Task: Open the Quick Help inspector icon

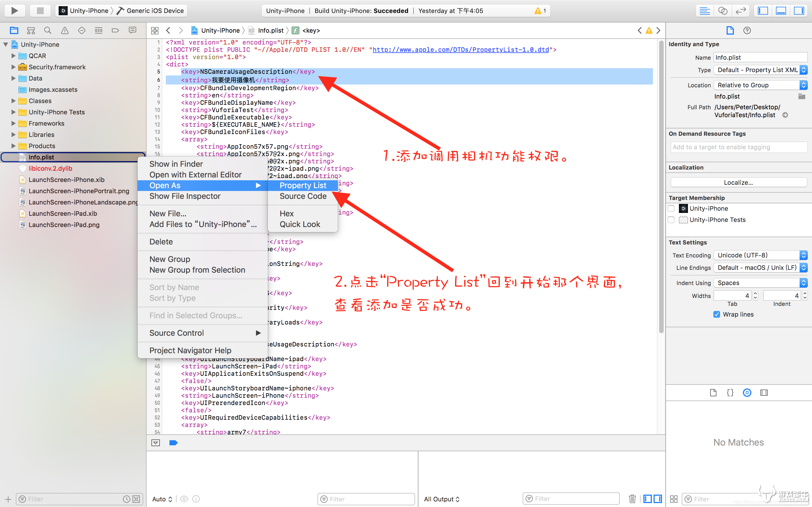Action: pyautogui.click(x=747, y=30)
